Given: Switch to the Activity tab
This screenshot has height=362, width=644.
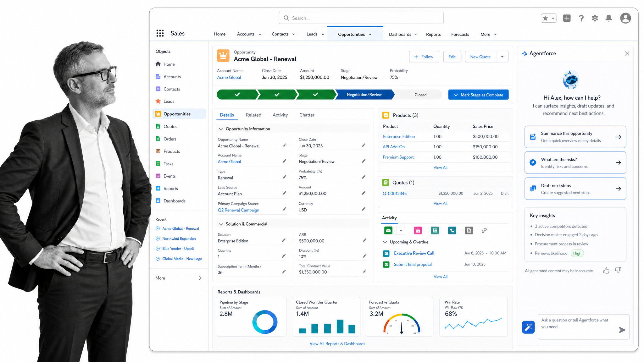Looking at the screenshot, I should tap(280, 115).
